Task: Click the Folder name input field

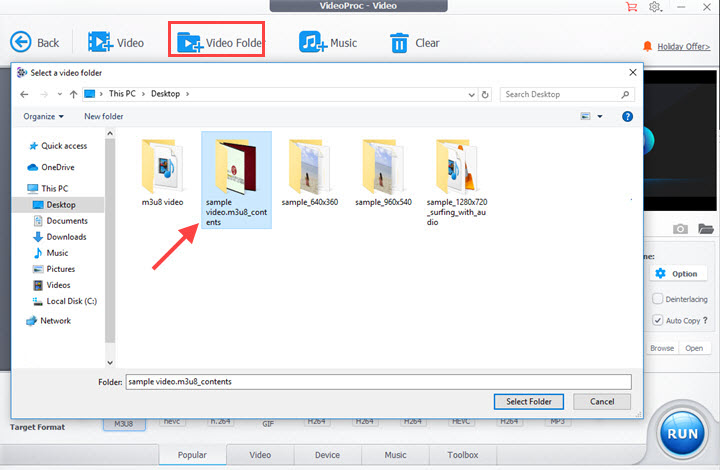Action: coord(378,382)
